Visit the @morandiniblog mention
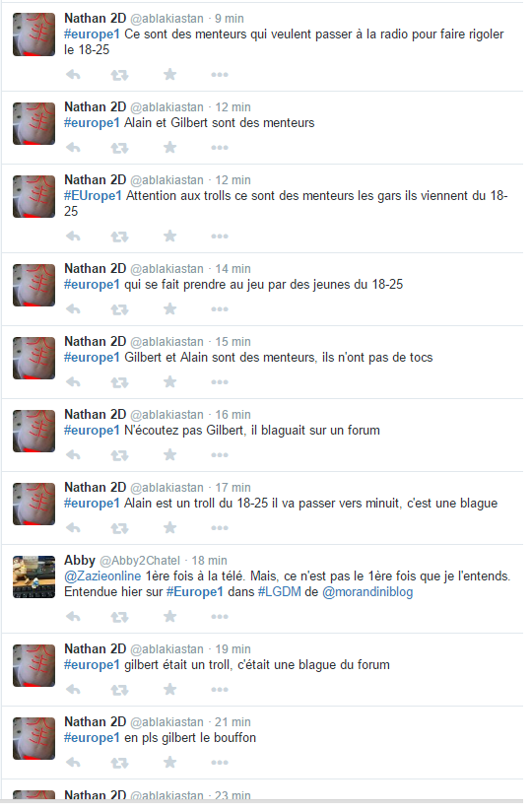The image size is (532, 812). pyautogui.click(x=367, y=592)
